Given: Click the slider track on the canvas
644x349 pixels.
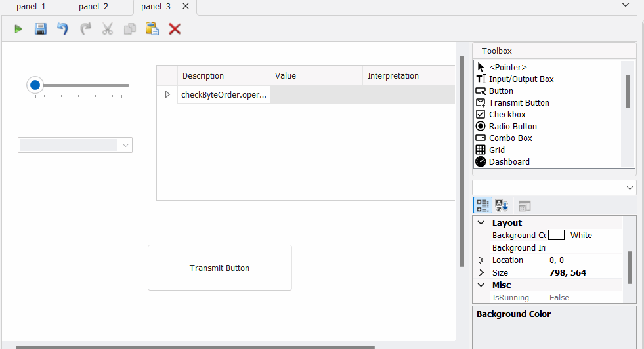Looking at the screenshot, I should [86, 85].
